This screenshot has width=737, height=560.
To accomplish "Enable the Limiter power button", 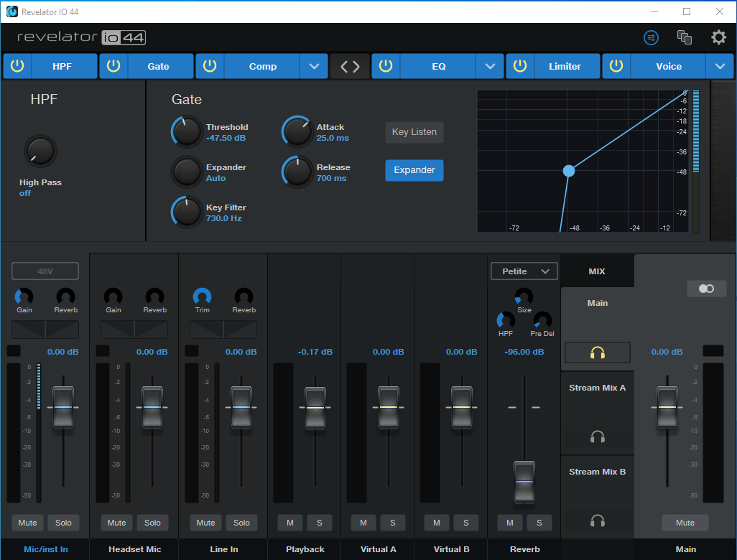I will click(x=519, y=66).
